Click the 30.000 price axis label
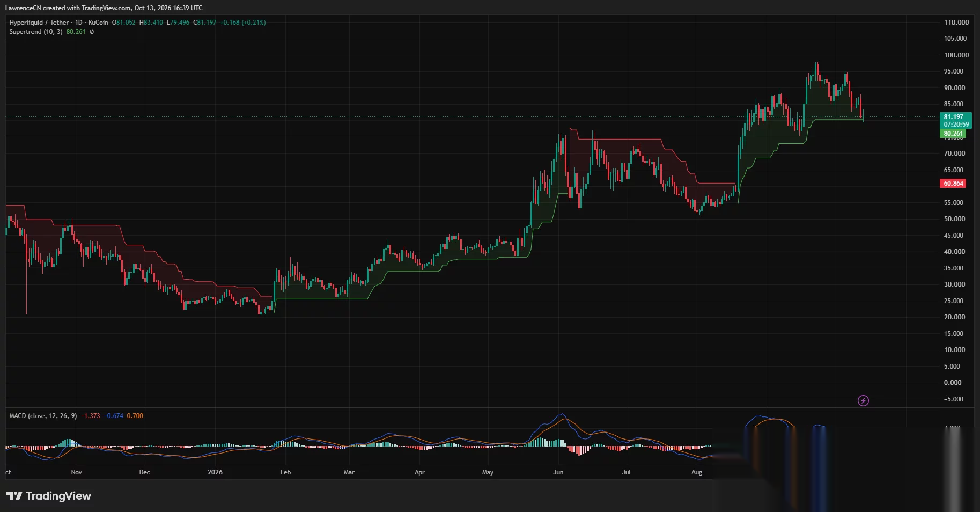Screen dimensions: 980x512 [955, 284]
